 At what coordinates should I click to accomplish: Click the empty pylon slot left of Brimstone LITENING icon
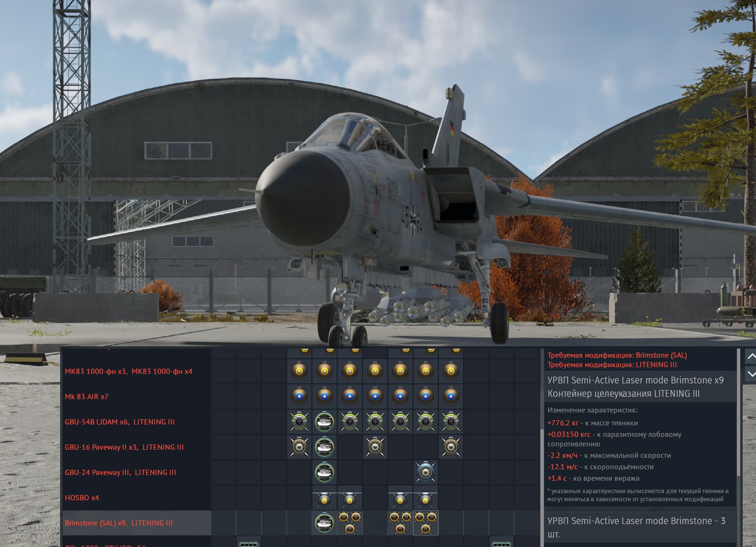click(x=299, y=523)
